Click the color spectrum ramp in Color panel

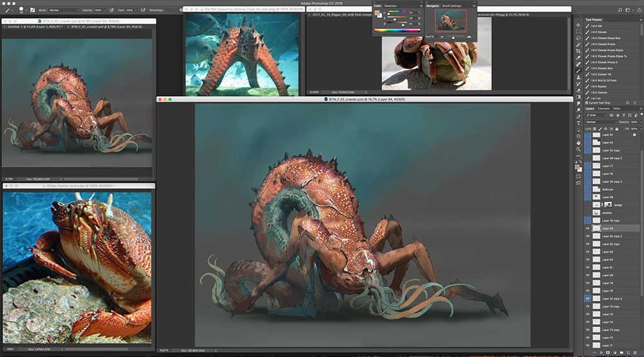(x=397, y=30)
